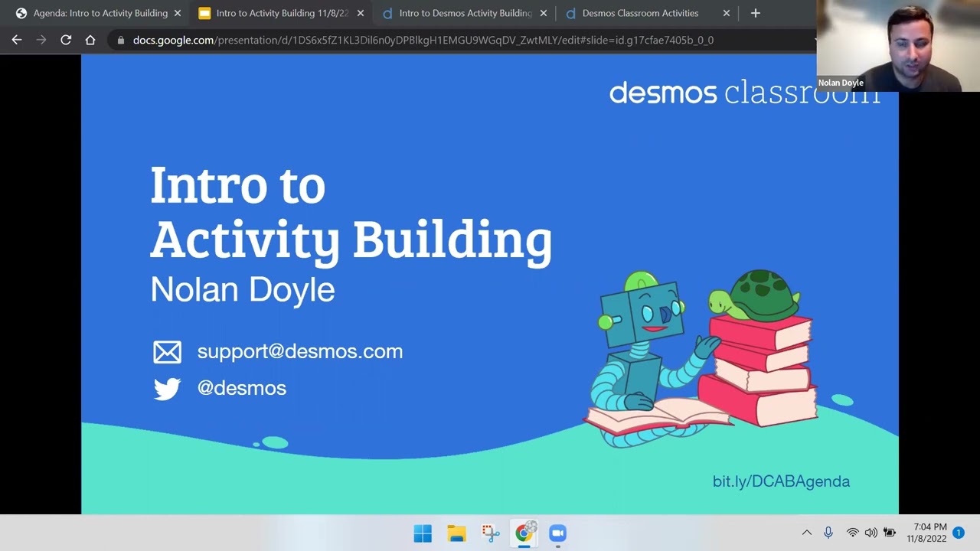Open the clock showing 7:04 PM
Image resolution: width=980 pixels, height=551 pixels.
click(926, 533)
